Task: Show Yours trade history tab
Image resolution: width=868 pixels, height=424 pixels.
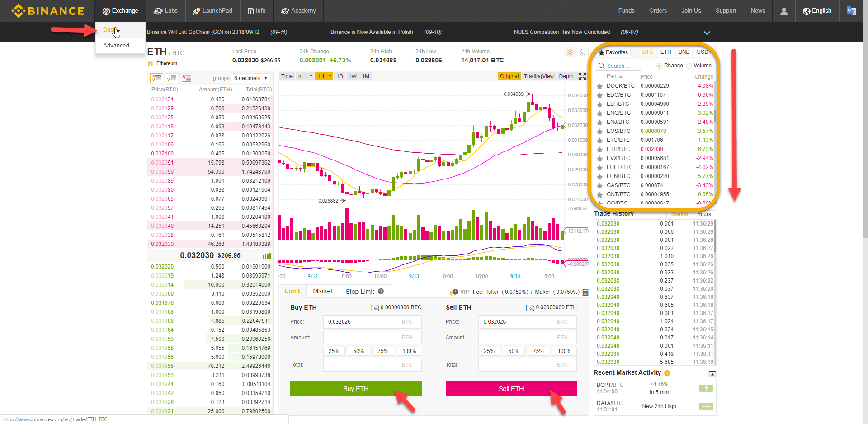Action: coord(704,214)
